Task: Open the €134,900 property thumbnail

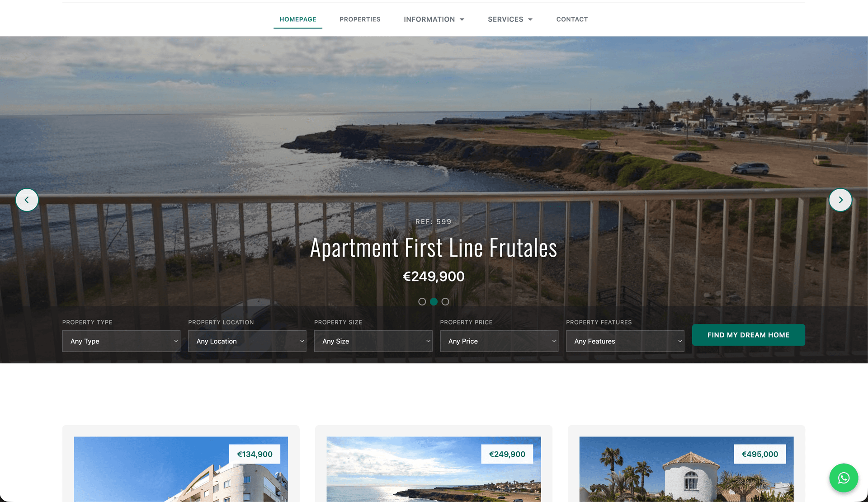Action: tap(181, 469)
